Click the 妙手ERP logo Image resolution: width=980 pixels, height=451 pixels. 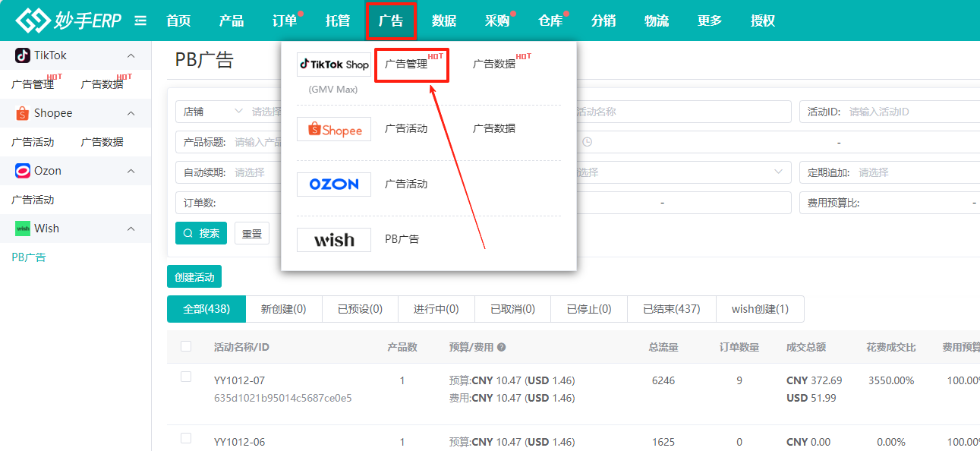[68, 20]
